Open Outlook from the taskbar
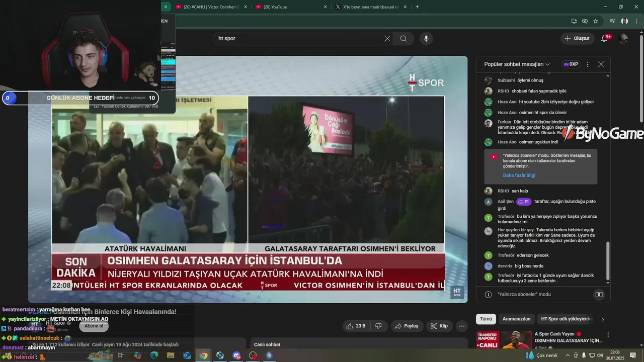 187,355
